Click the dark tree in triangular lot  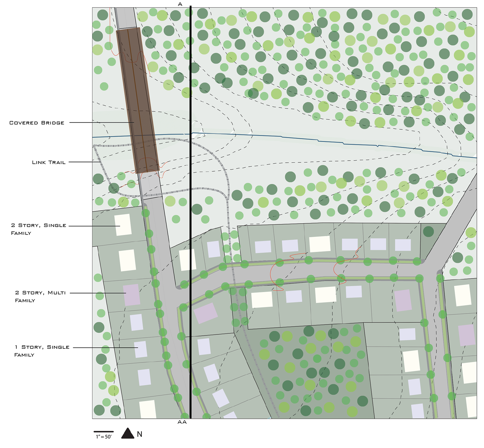[x=428, y=232]
